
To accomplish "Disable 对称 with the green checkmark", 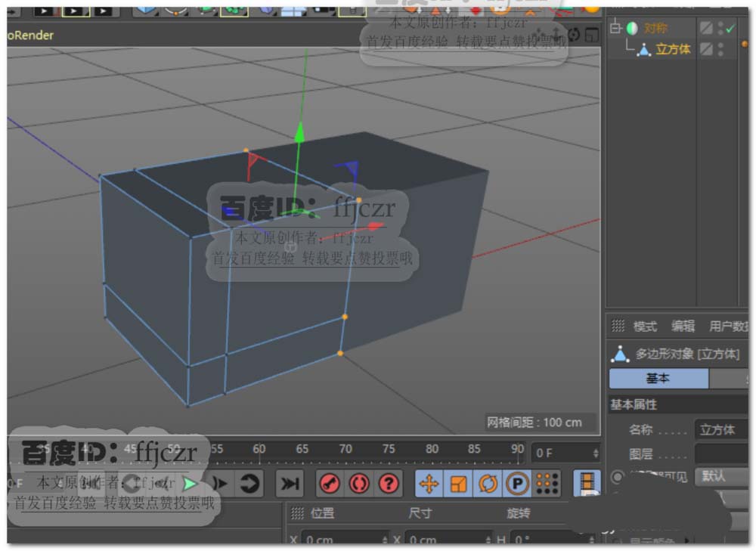I will point(730,29).
